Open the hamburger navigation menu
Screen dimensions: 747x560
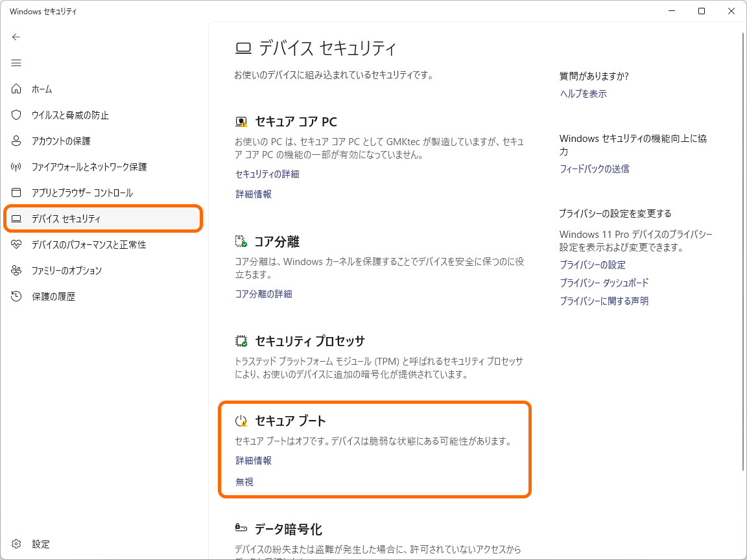point(16,63)
